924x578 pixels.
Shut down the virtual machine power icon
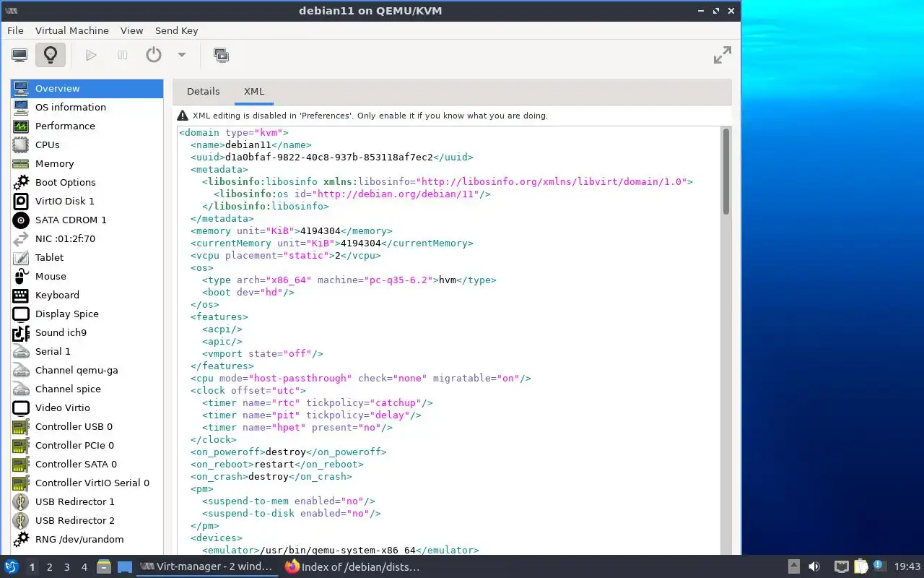(154, 55)
